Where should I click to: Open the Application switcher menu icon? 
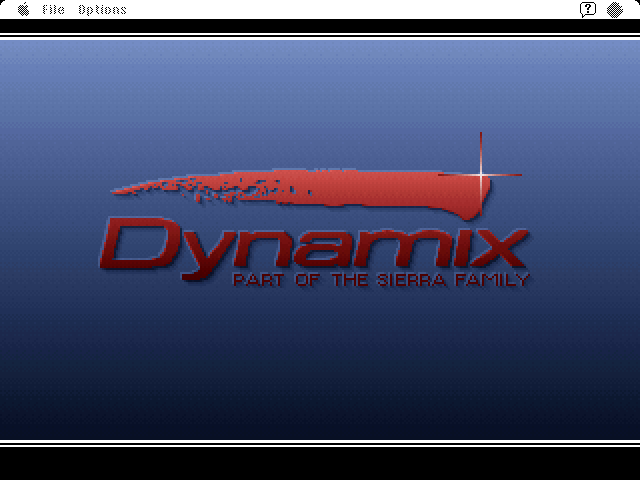(x=615, y=10)
